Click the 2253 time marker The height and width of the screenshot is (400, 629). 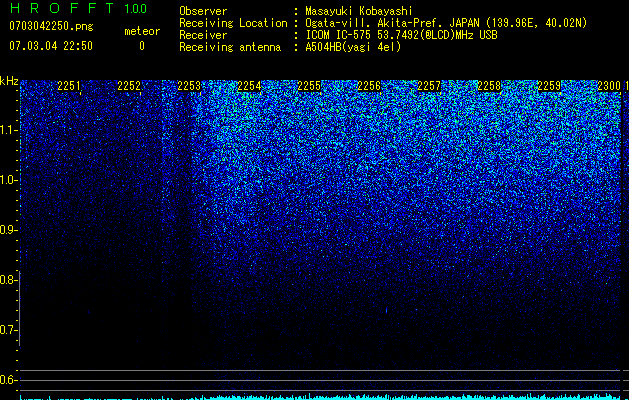tap(189, 86)
